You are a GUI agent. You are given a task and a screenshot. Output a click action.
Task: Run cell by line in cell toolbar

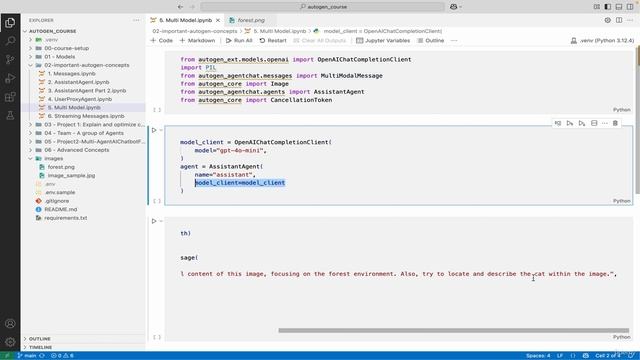click(558, 123)
